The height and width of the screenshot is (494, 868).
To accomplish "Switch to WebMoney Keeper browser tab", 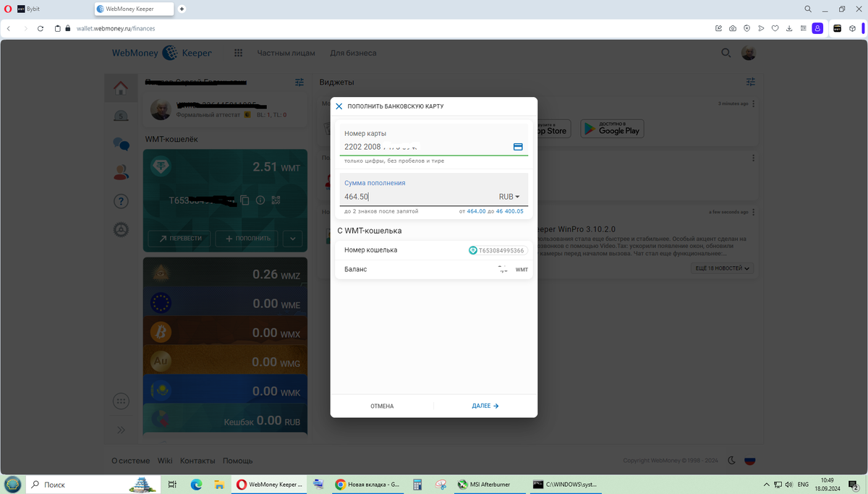I will (x=134, y=9).
